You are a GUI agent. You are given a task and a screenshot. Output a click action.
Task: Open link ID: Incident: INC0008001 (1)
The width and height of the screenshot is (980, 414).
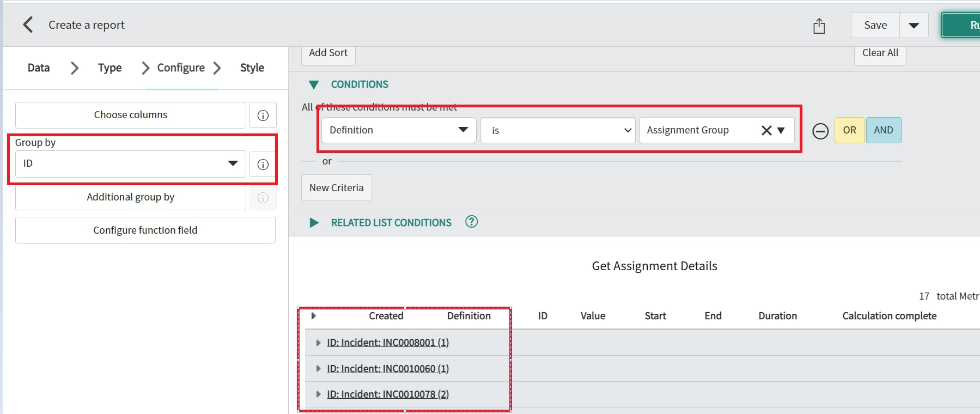[388, 343]
